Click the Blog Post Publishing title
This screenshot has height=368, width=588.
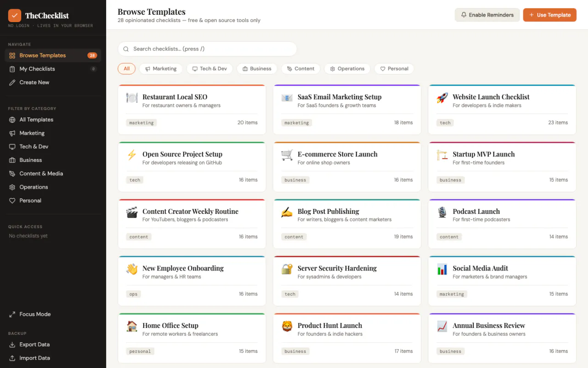point(328,212)
